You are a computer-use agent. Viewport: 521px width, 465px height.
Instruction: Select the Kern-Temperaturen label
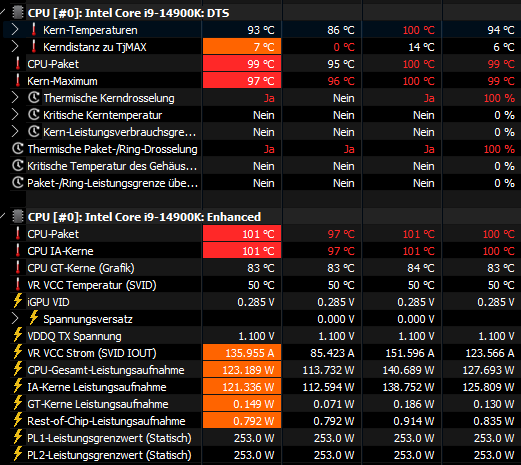pyautogui.click(x=90, y=30)
